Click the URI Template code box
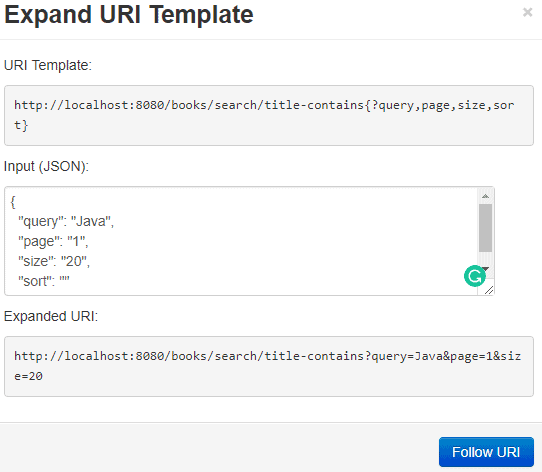Screen dimensions: 542x472 tap(269, 115)
